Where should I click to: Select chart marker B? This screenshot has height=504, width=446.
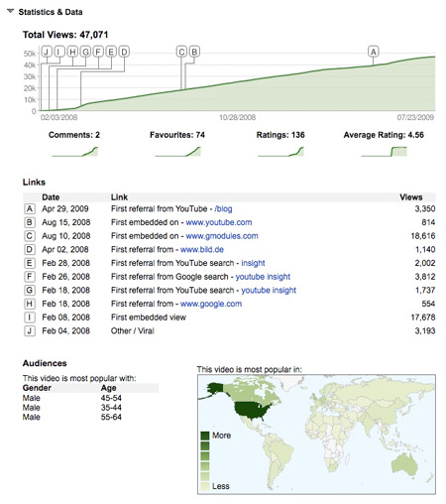coord(194,52)
